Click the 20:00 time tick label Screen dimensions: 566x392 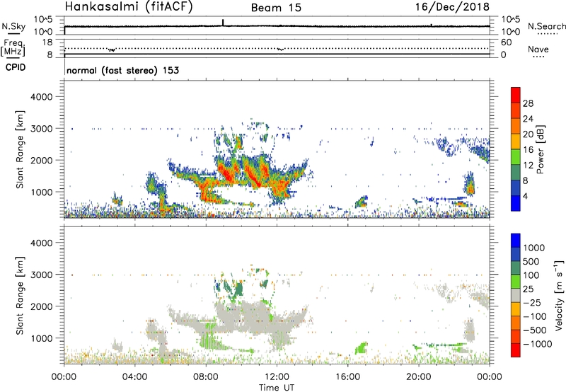[x=419, y=377]
